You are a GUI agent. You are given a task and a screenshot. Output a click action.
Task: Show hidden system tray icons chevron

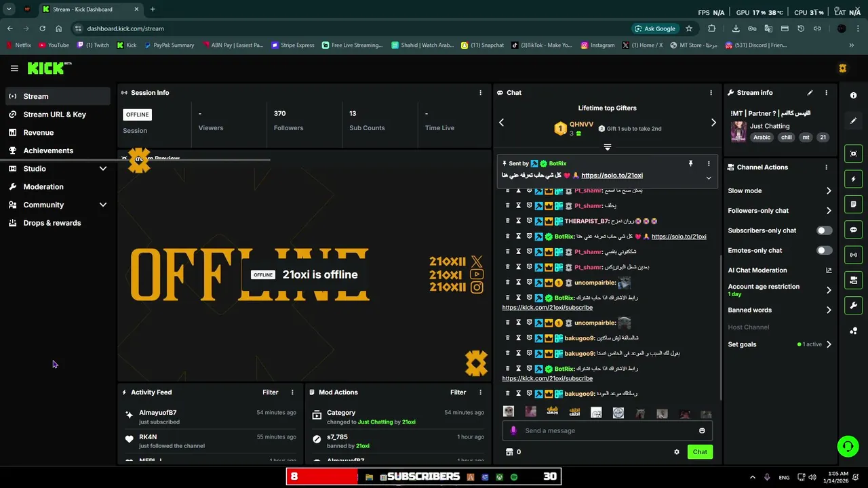[752, 477]
